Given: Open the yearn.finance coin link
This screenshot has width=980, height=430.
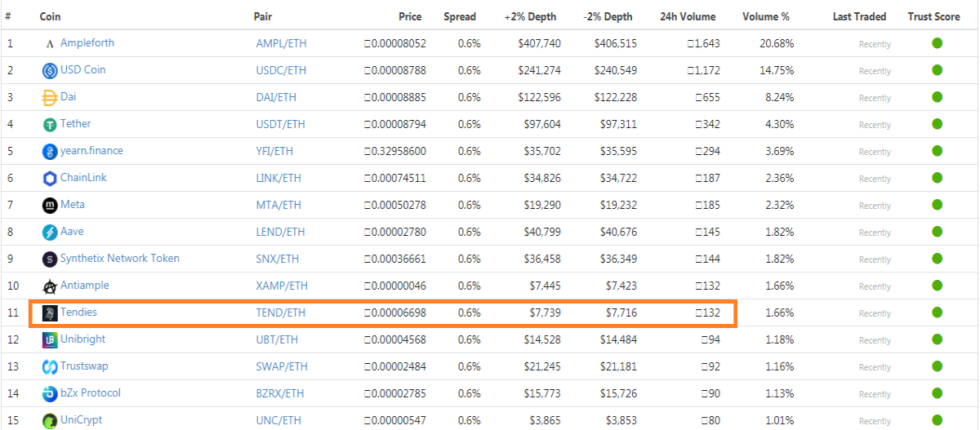Looking at the screenshot, I should click(91, 150).
